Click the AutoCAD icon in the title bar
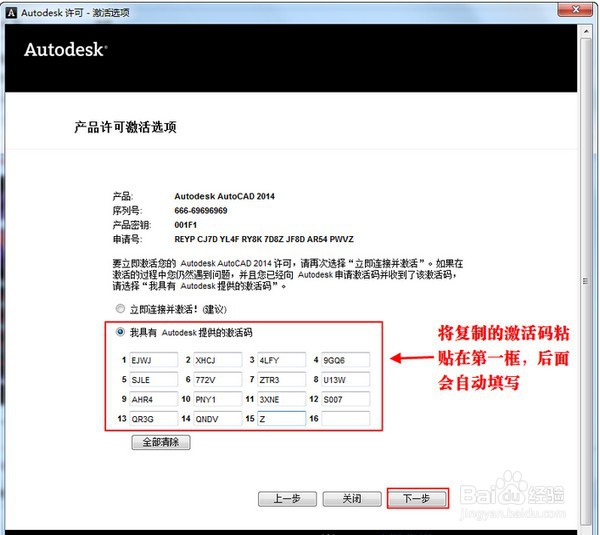600x535 pixels. click(x=11, y=13)
